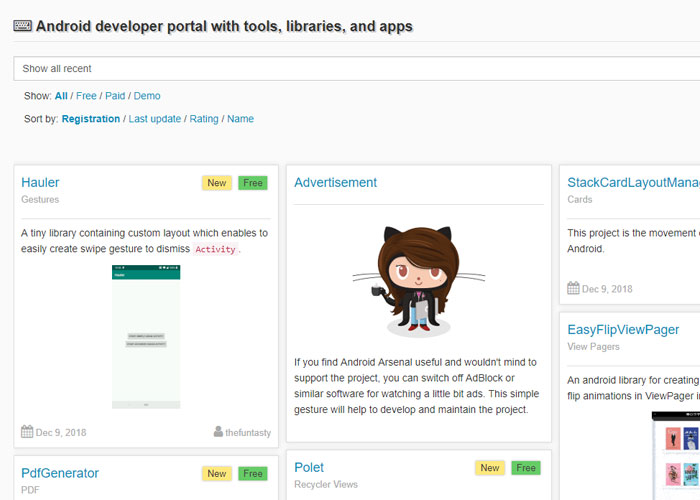Filter the list to show Demo items
700x500 pixels.
(x=147, y=96)
